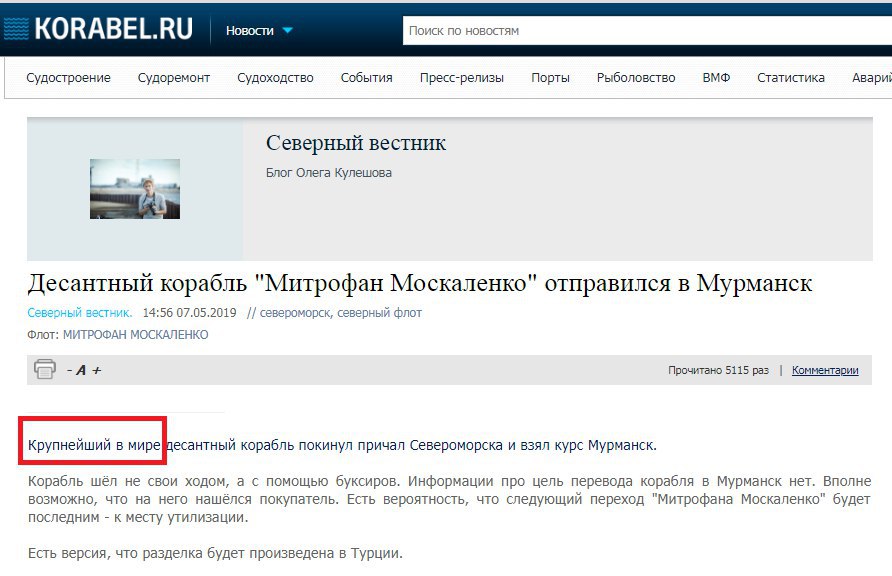Click Блог Олега Кулешова subtitle
The height and width of the screenshot is (576, 892).
pyautogui.click(x=329, y=172)
